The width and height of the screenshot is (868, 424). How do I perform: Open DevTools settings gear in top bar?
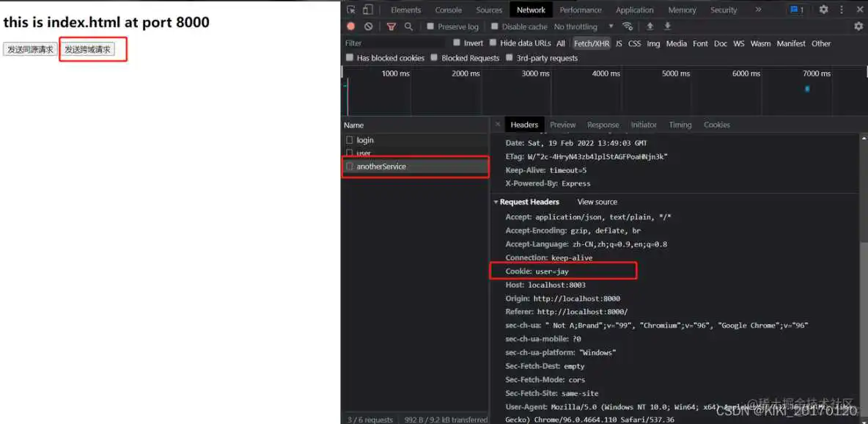point(823,10)
